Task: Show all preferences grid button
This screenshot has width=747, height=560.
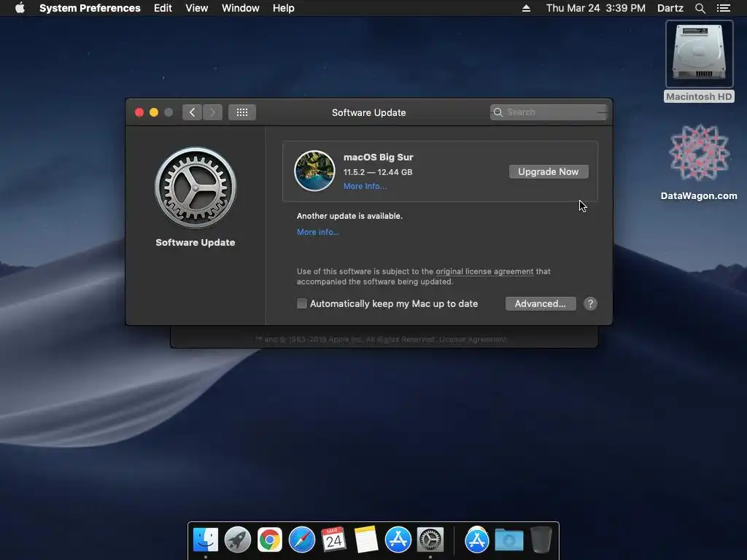Action: (242, 112)
